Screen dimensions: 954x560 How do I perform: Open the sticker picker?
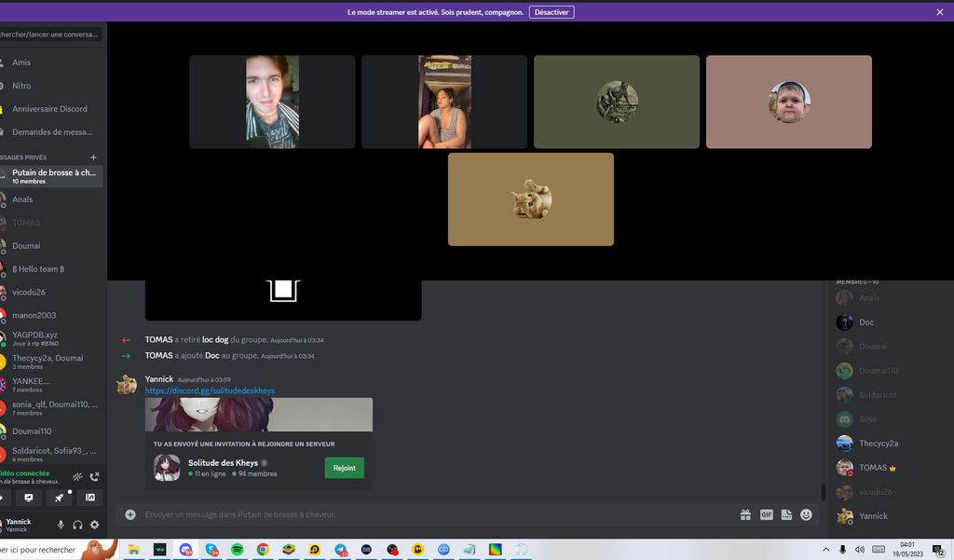(786, 514)
